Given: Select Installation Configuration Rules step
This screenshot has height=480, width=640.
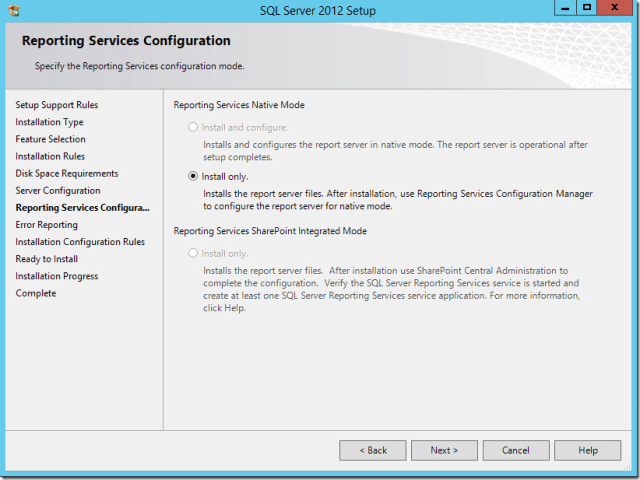Looking at the screenshot, I should [80, 242].
